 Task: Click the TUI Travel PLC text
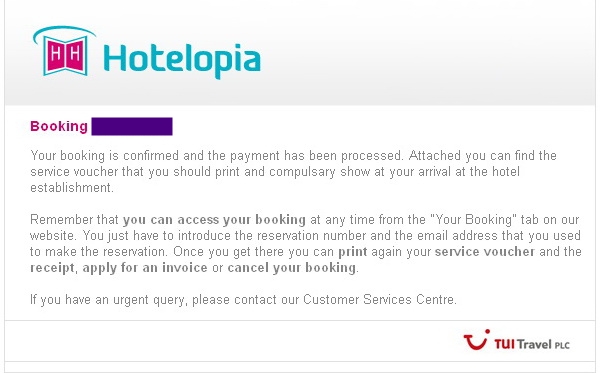532,344
